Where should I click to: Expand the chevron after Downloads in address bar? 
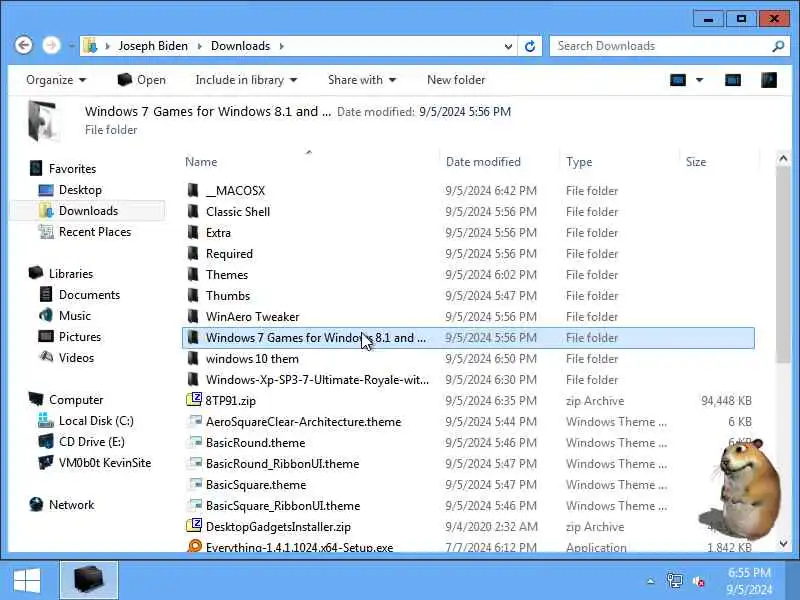[282, 46]
